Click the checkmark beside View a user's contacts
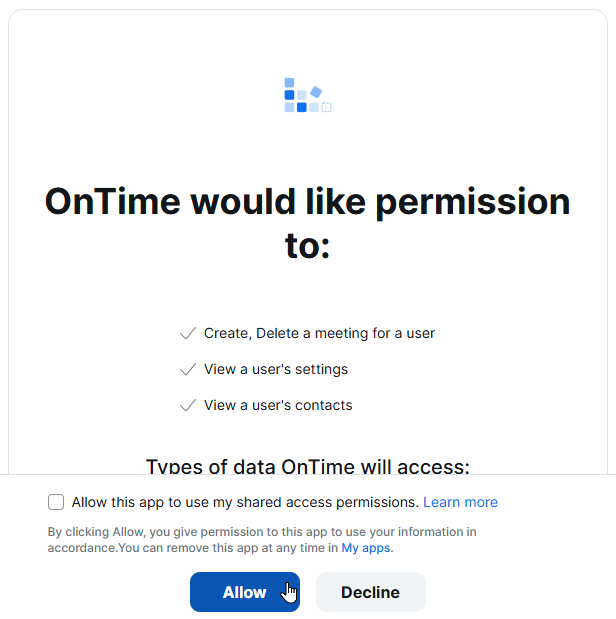616x619 pixels. point(188,405)
